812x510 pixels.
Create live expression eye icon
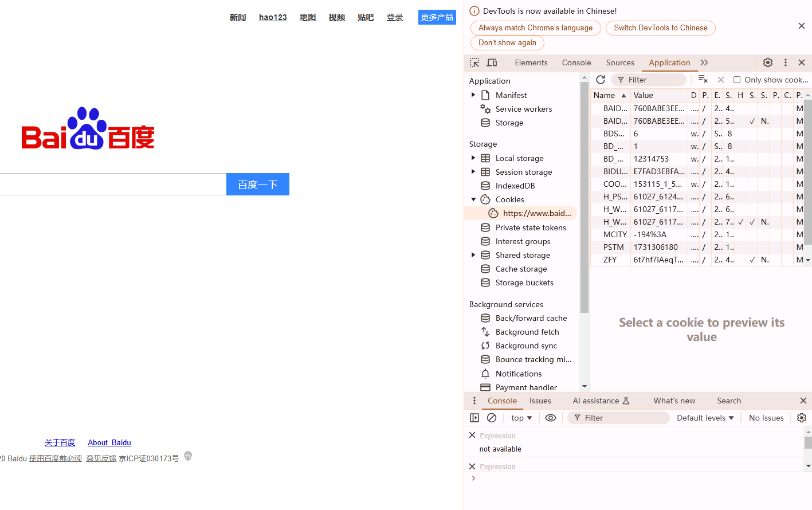(551, 418)
